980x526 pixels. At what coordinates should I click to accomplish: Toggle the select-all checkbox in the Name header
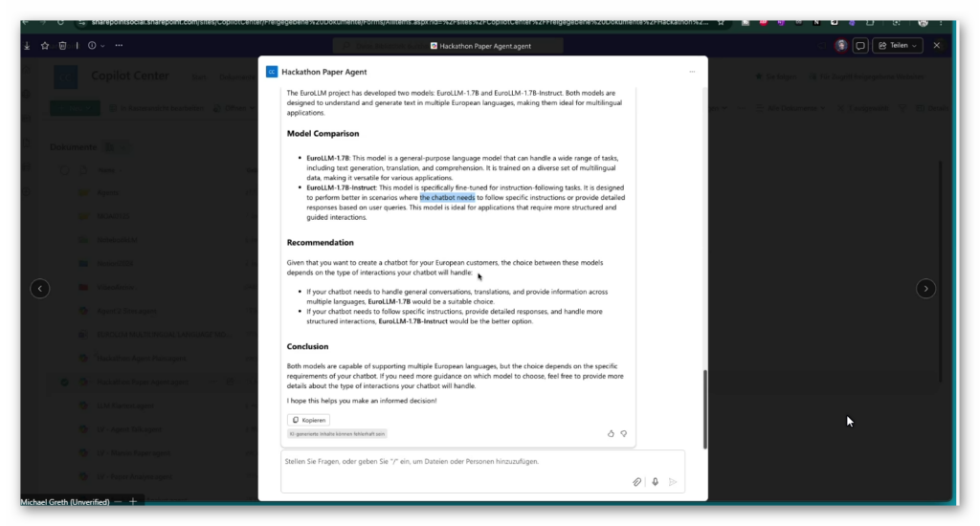pos(64,170)
